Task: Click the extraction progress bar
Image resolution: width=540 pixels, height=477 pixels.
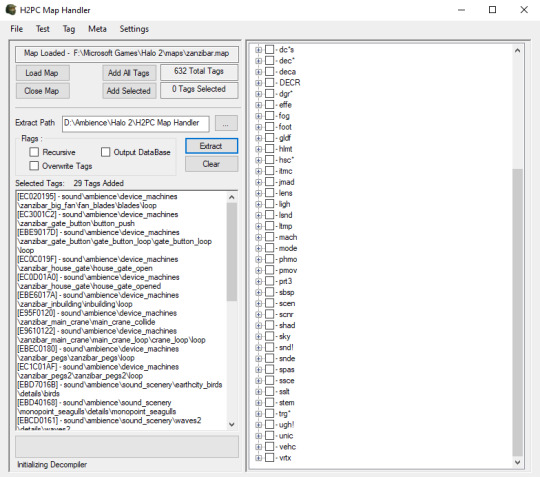Action: tap(127, 447)
